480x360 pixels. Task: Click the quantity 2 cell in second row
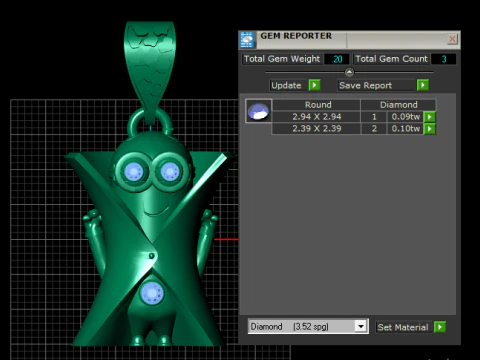pos(374,129)
